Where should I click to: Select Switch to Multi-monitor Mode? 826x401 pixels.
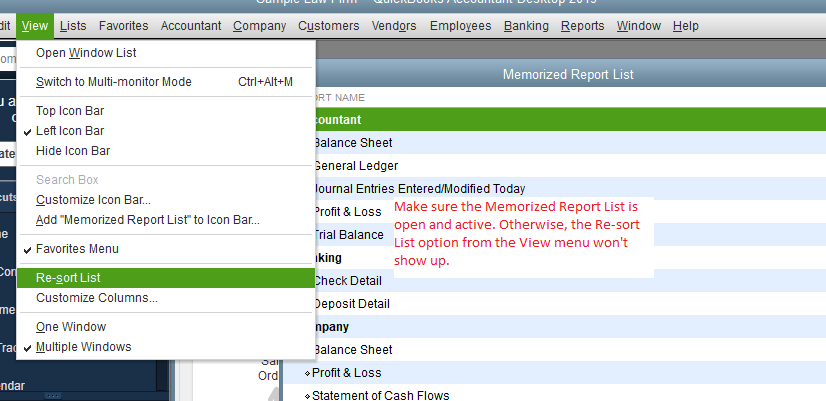[166, 82]
